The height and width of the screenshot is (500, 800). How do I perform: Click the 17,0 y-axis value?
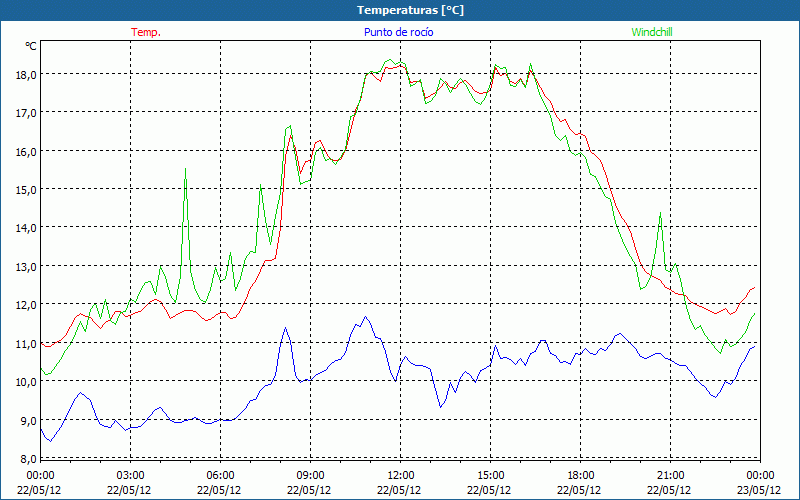point(26,113)
